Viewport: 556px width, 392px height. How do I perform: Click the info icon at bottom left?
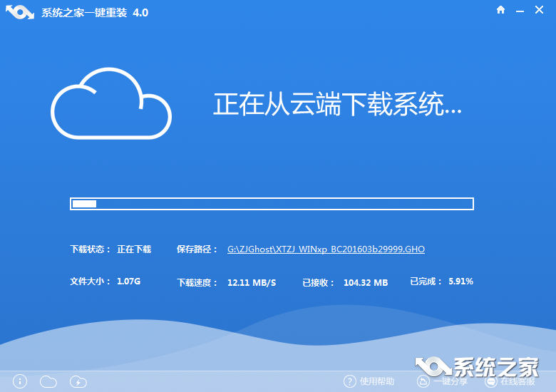pyautogui.click(x=19, y=381)
